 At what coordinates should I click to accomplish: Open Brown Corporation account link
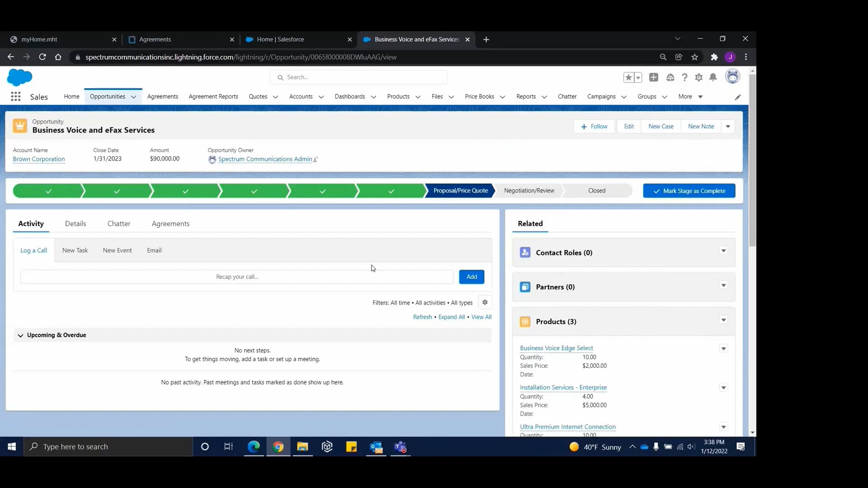(38, 159)
